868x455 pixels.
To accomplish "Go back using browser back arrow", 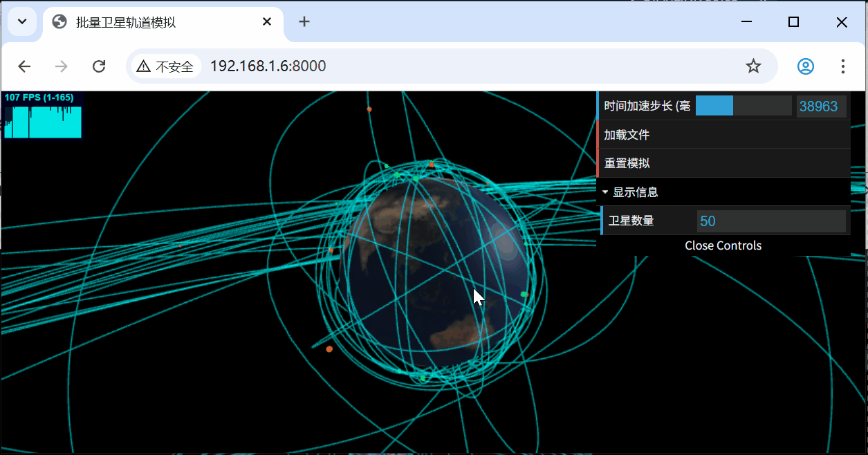I will [x=24, y=66].
